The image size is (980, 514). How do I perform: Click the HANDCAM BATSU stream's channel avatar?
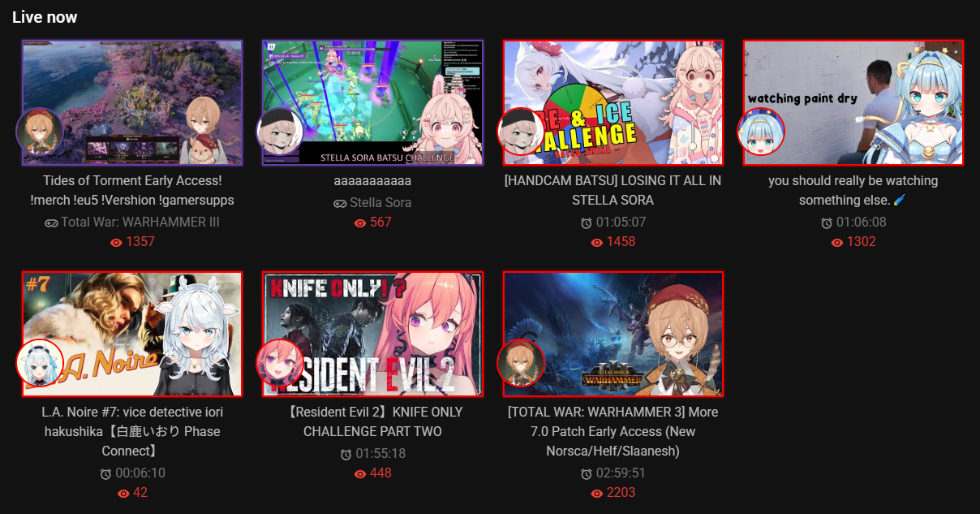pos(521,132)
